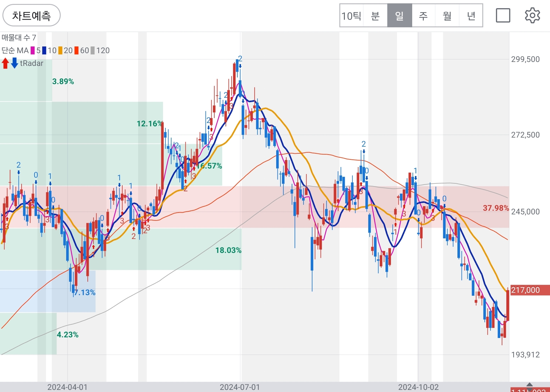Tap the square fullscreen icon
This screenshot has height=392, width=550.
503,15
